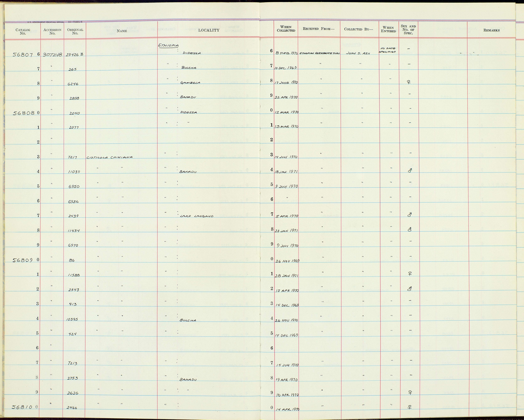Click original number 2040

[74, 113]
